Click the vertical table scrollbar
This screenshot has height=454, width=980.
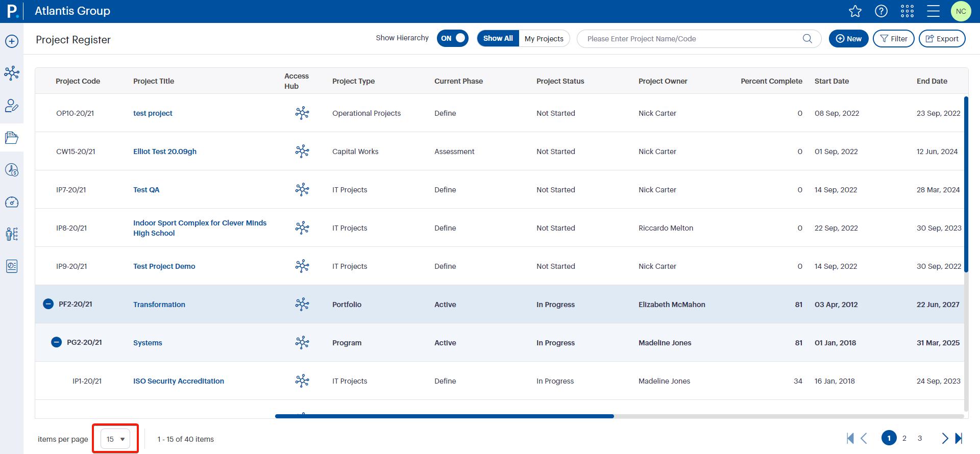click(966, 184)
